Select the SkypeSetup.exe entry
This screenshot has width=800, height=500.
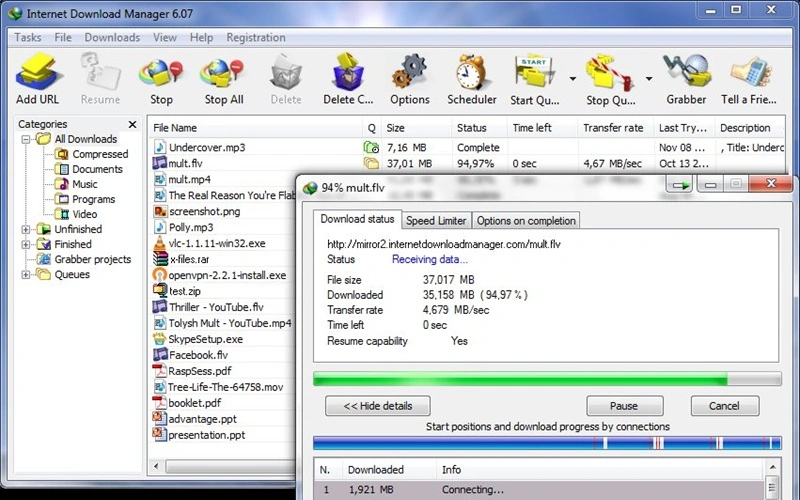tap(206, 339)
